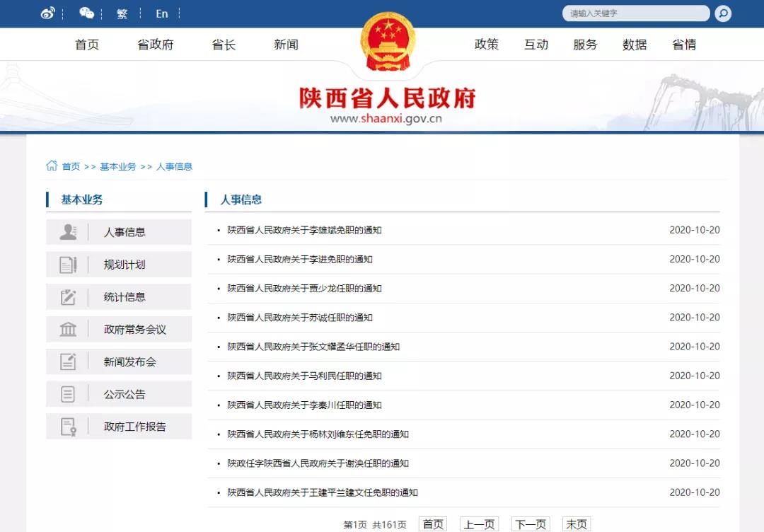Click 下一页 next page button
The height and width of the screenshot is (532, 764).
click(531, 524)
